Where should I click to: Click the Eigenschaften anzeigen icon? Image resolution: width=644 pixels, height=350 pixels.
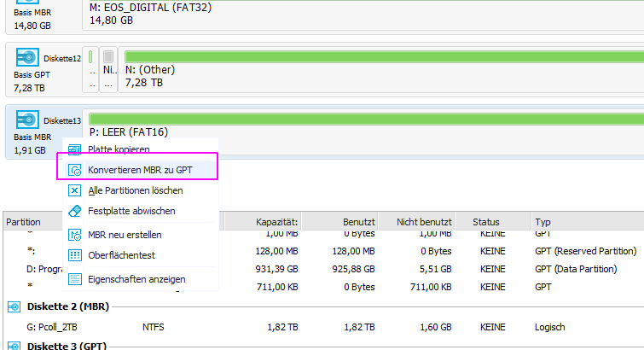coord(74,279)
